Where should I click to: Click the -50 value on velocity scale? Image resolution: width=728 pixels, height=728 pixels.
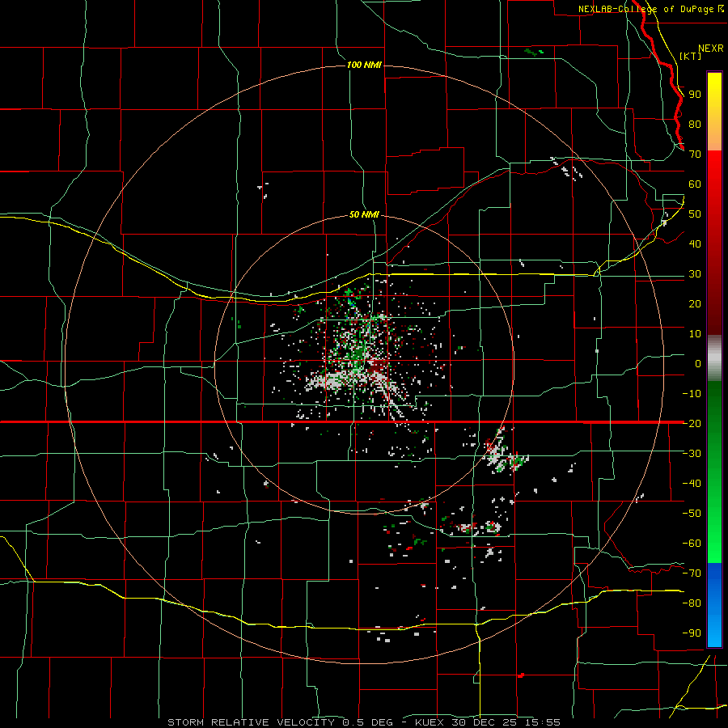tap(692, 513)
